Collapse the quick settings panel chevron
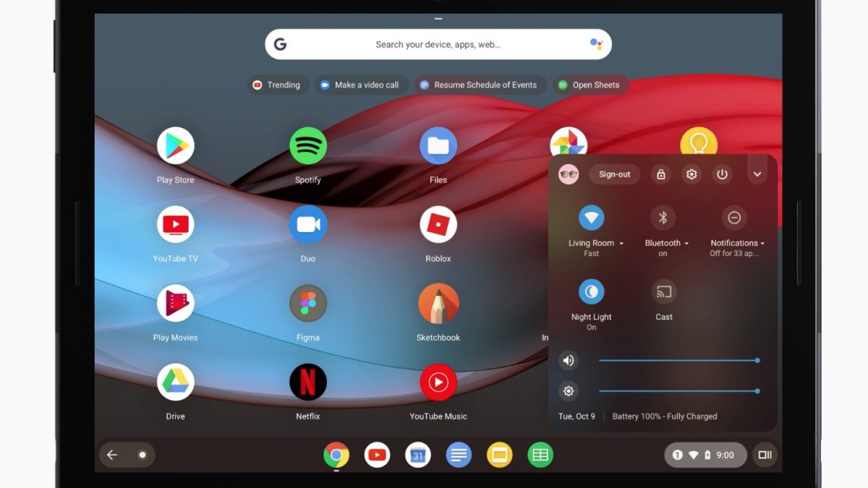 pos(757,174)
